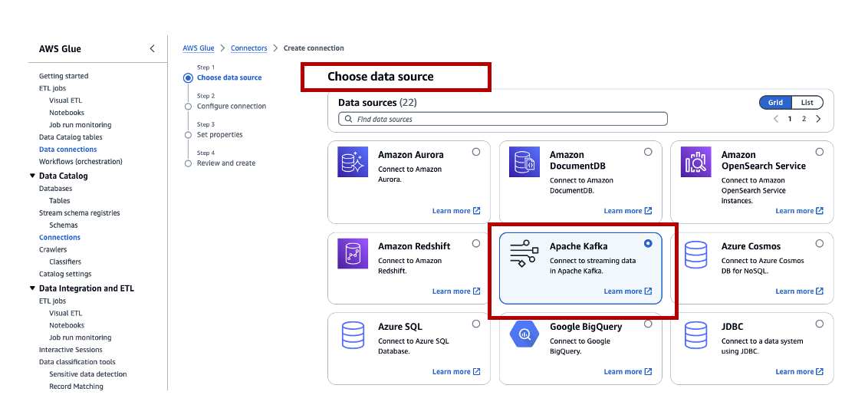This screenshot has width=868, height=418.
Task: Open Learn more for Amazon OpenSearch Service
Action: 799,211
